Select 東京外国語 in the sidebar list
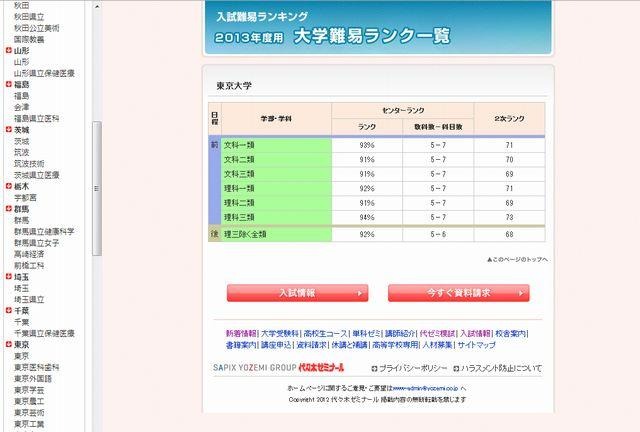This screenshot has height=432, width=640. pyautogui.click(x=39, y=378)
